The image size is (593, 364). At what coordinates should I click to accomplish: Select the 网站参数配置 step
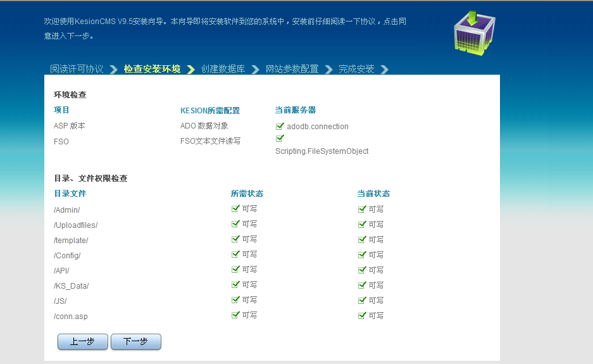coord(292,69)
